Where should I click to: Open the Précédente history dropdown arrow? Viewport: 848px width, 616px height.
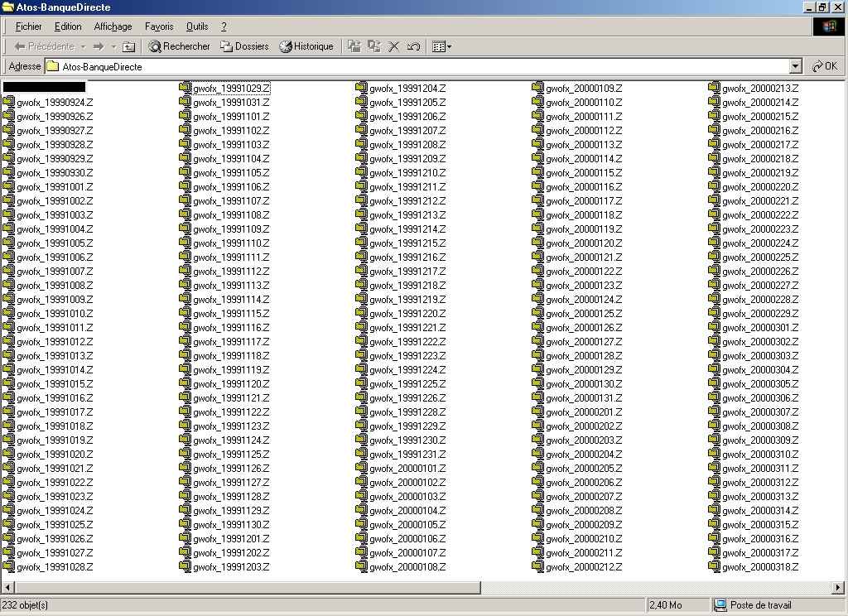coord(84,46)
